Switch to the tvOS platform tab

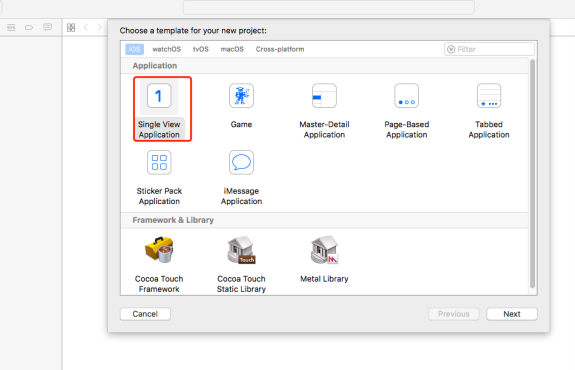[x=201, y=49]
